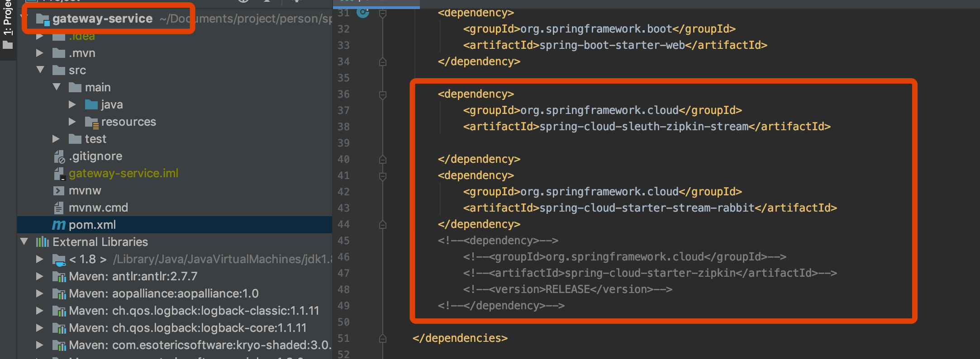Expand the resources folder arrow
The height and width of the screenshot is (359, 980).
click(72, 122)
